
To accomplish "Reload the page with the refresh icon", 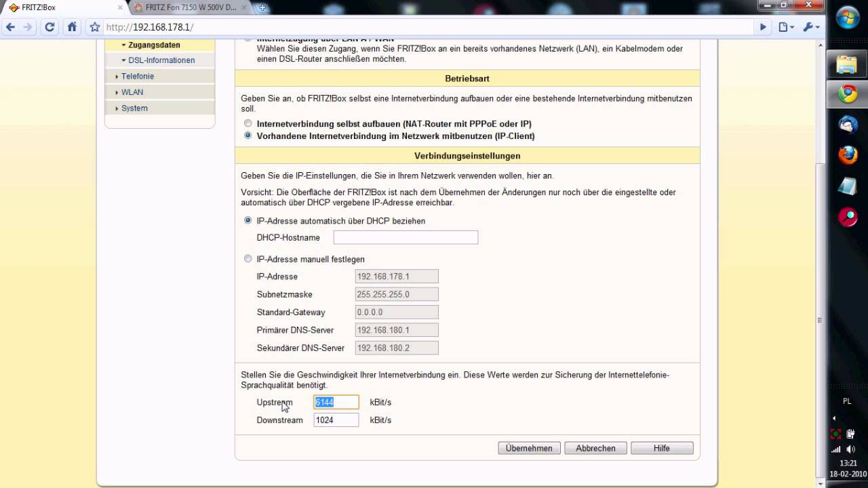I will click(x=50, y=27).
